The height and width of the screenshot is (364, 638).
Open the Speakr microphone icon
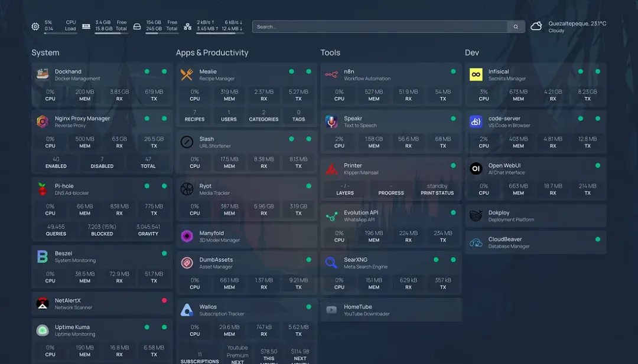[331, 122]
